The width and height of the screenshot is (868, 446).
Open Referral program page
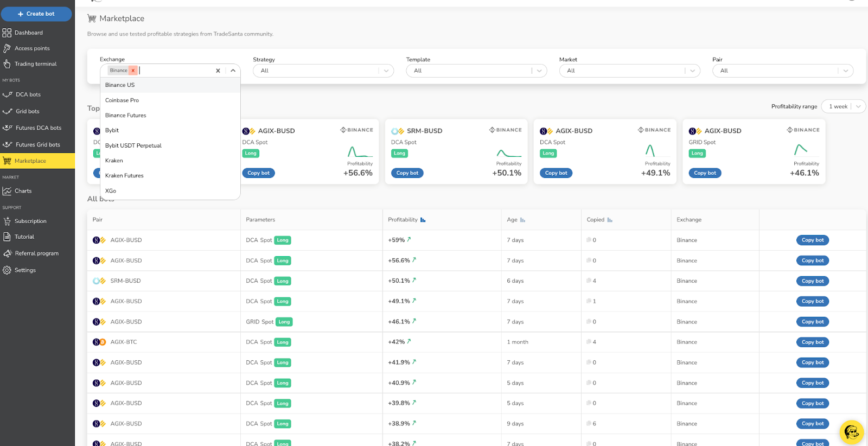(x=37, y=253)
